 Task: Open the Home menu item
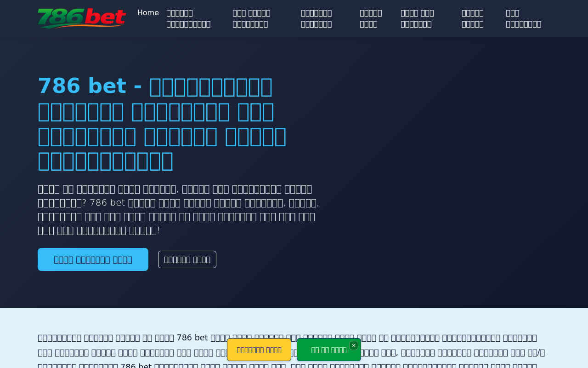point(148,13)
